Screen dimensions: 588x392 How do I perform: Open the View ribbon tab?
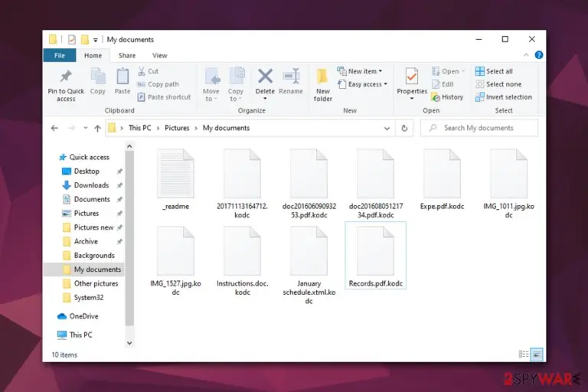[160, 56]
